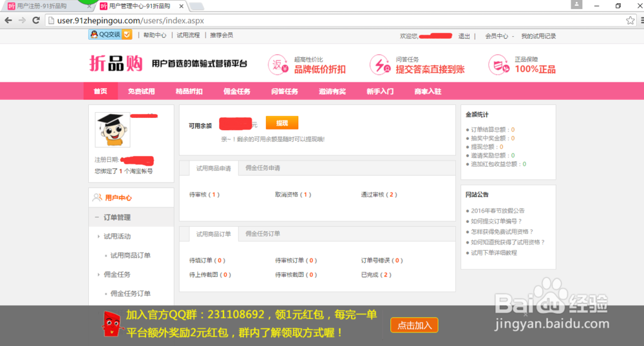Open 待填订单 (0) orders
The image size is (644, 346).
pos(207,260)
